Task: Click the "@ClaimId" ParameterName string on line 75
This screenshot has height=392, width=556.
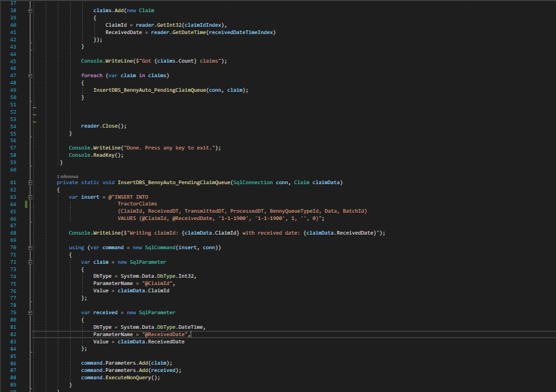Action: tap(157, 283)
